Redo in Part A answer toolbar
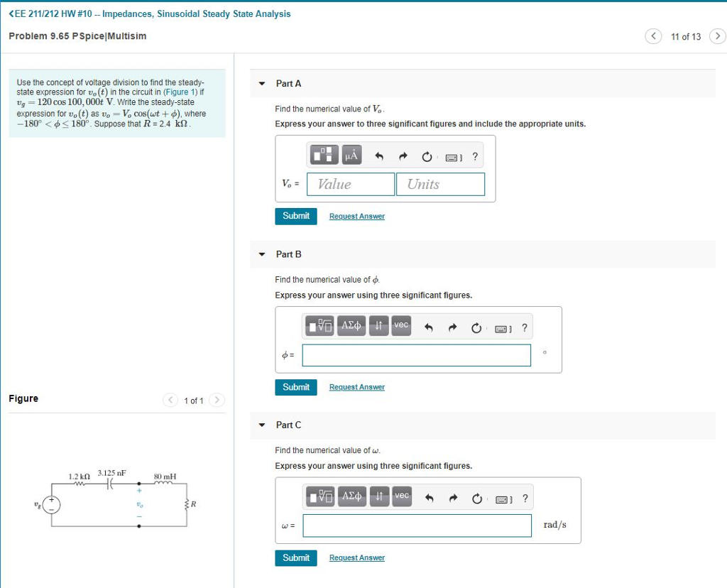Image resolution: width=727 pixels, height=588 pixels. [403, 156]
